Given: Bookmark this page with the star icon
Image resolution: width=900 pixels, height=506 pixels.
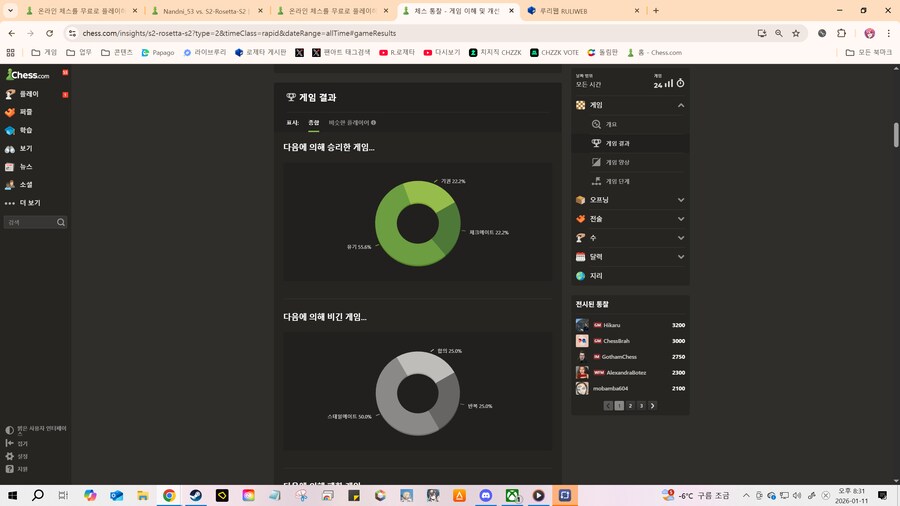Looking at the screenshot, I should tap(796, 33).
